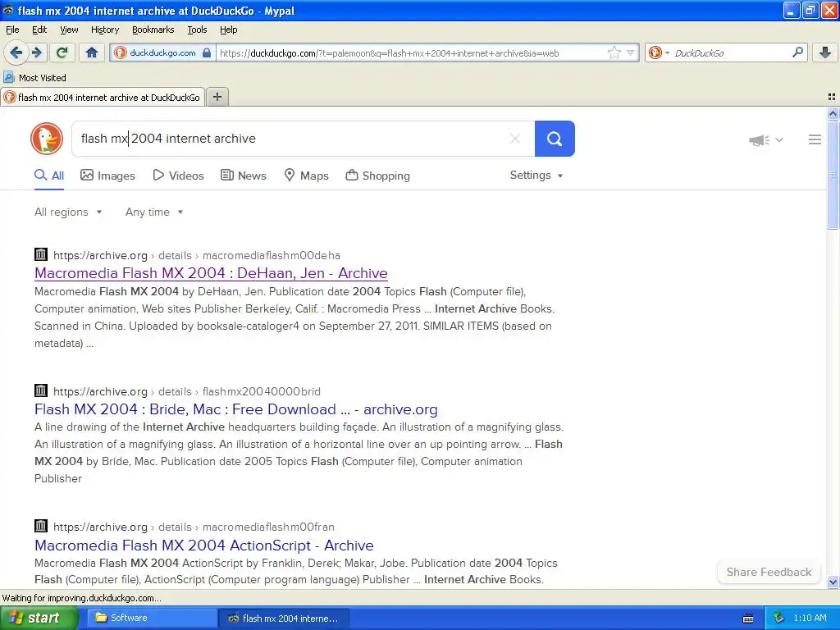Bookmark this page with the star icon
The image size is (840, 630).
click(614, 52)
